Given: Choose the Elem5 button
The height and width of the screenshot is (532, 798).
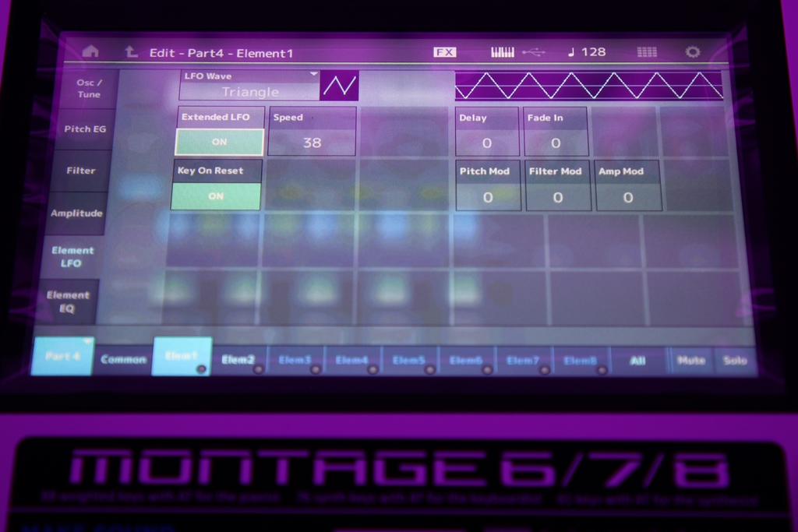Looking at the screenshot, I should tap(409, 360).
